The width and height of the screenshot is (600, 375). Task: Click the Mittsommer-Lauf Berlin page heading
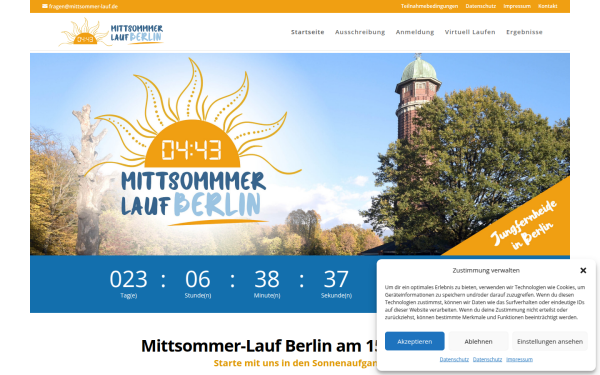[259, 346]
